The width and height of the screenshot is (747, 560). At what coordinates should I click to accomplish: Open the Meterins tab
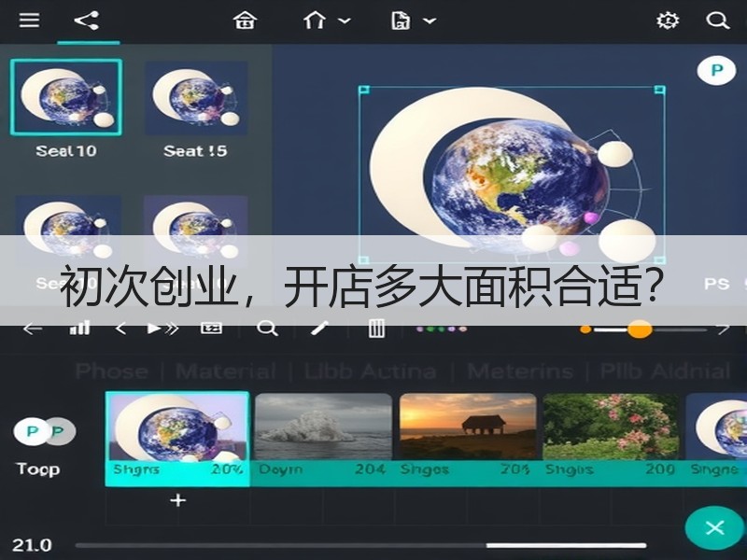click(520, 371)
